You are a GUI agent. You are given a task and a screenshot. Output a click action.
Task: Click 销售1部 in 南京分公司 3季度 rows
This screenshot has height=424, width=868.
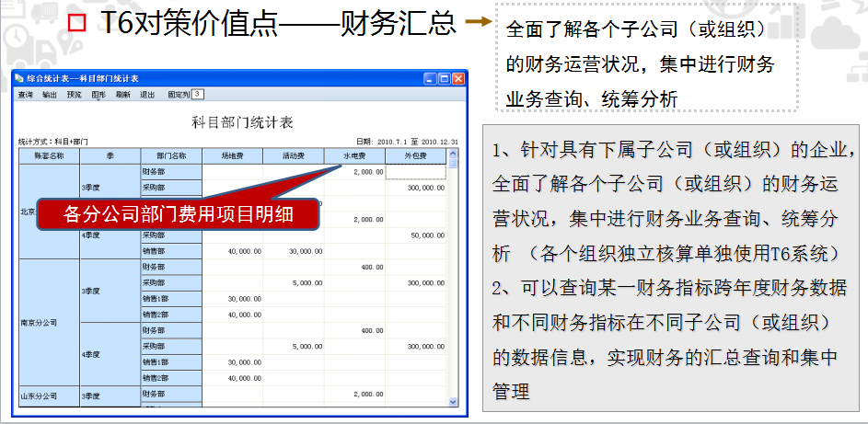click(x=171, y=299)
